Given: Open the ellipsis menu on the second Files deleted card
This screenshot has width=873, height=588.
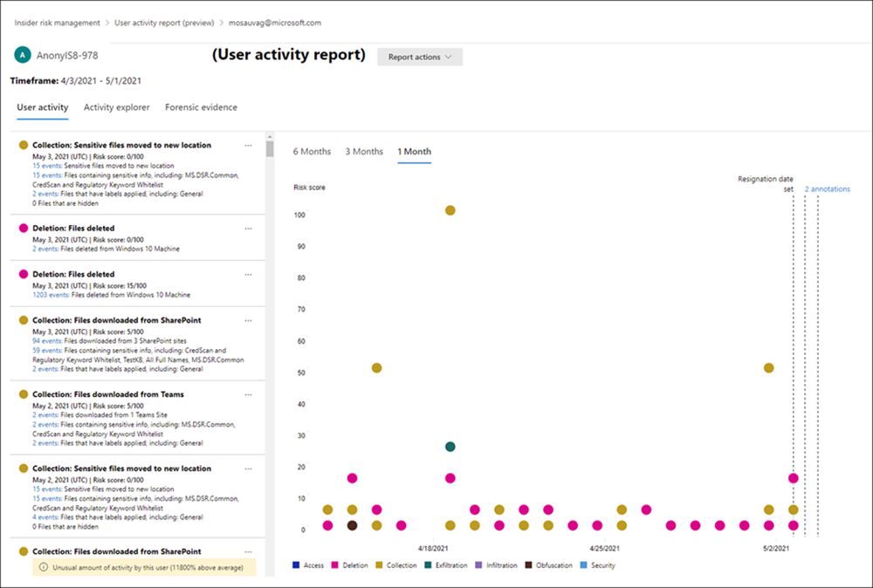Looking at the screenshot, I should (248, 274).
